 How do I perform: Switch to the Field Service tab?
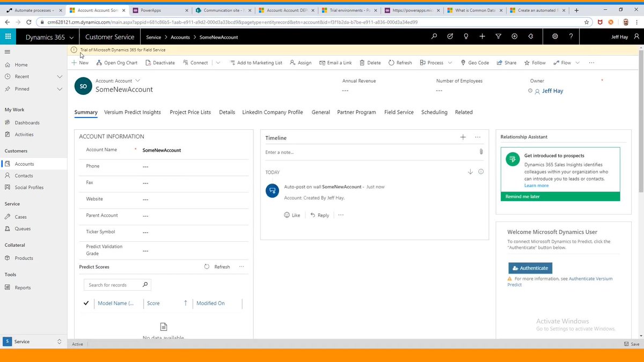(x=399, y=112)
